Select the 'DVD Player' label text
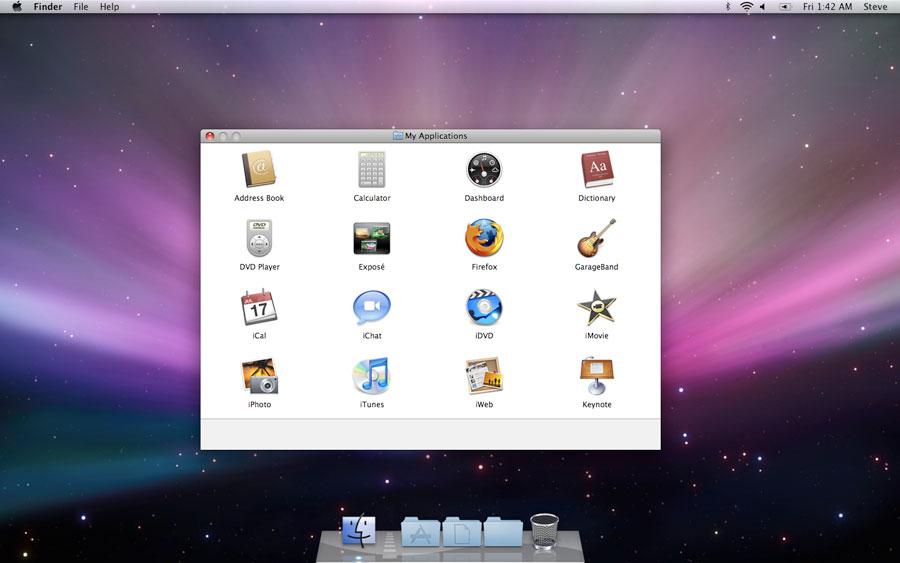The image size is (900, 563). 259,267
